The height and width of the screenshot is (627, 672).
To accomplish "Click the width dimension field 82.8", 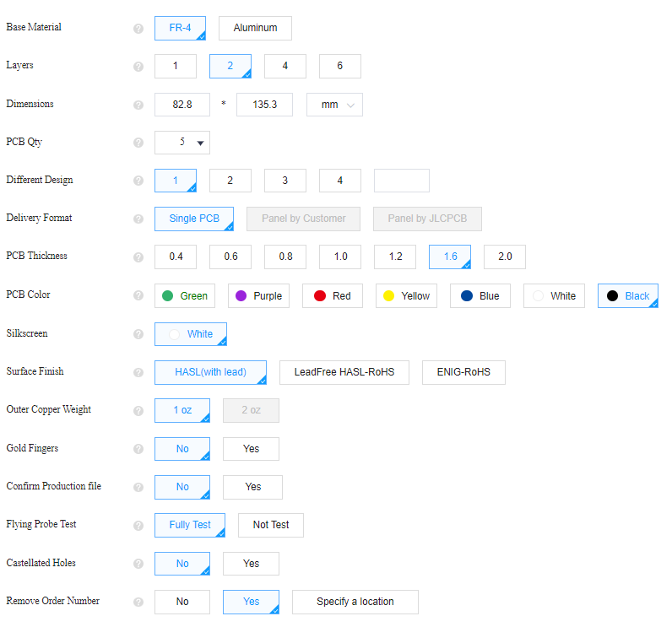I will point(182,105).
